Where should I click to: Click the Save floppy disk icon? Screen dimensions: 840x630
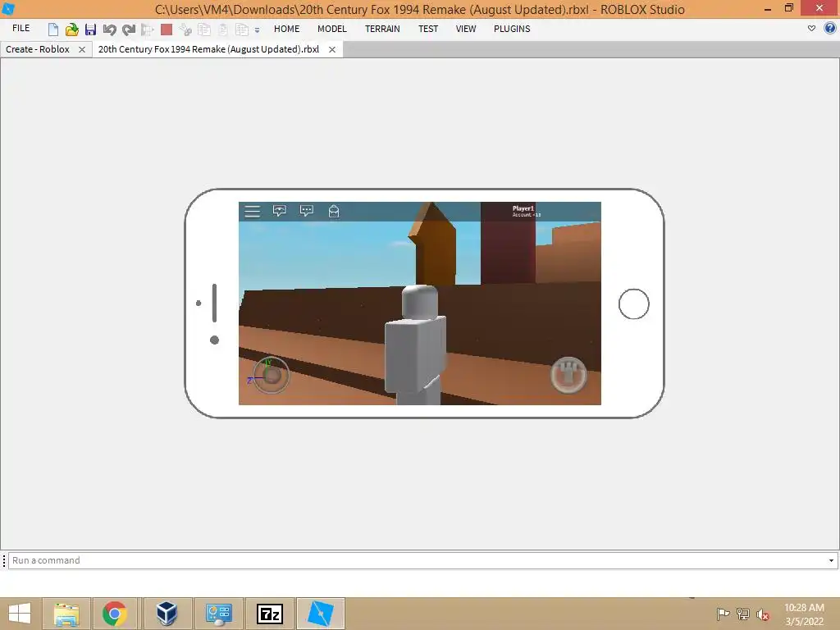coord(90,30)
